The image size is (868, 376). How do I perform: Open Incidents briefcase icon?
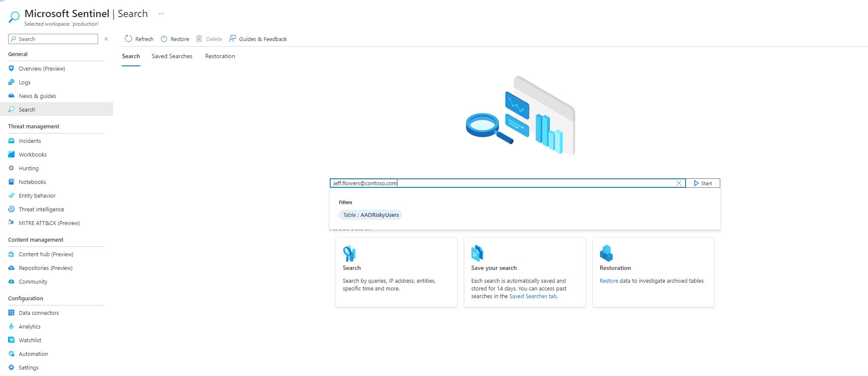12,141
